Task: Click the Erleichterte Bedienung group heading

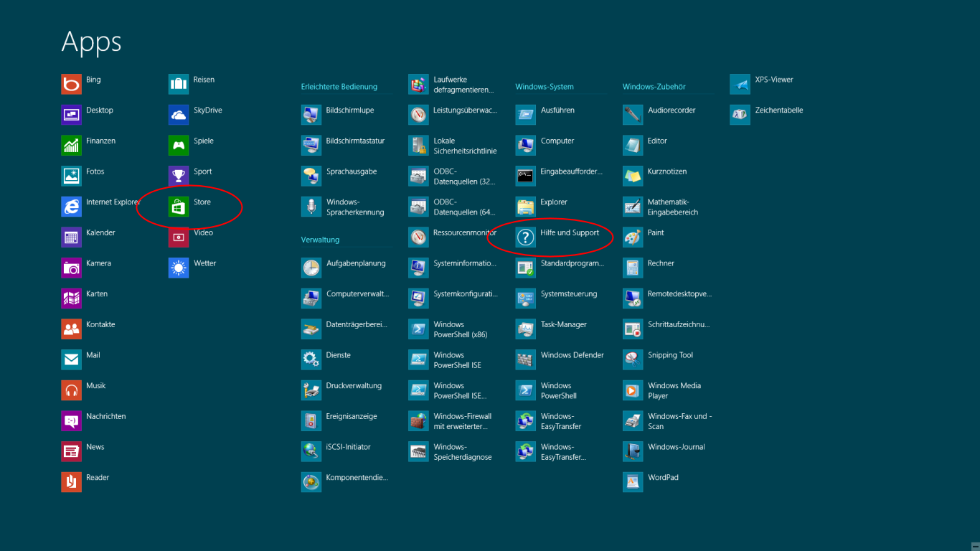Action: [x=339, y=87]
